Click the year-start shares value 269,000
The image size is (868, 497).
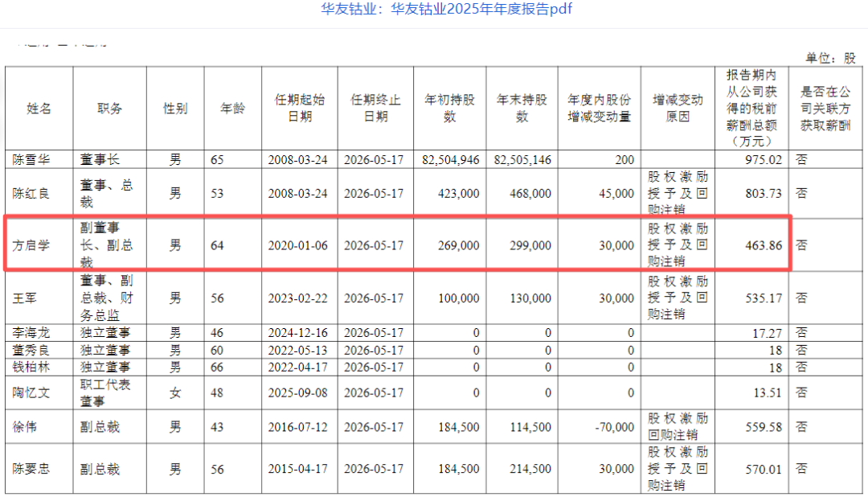pos(459,245)
